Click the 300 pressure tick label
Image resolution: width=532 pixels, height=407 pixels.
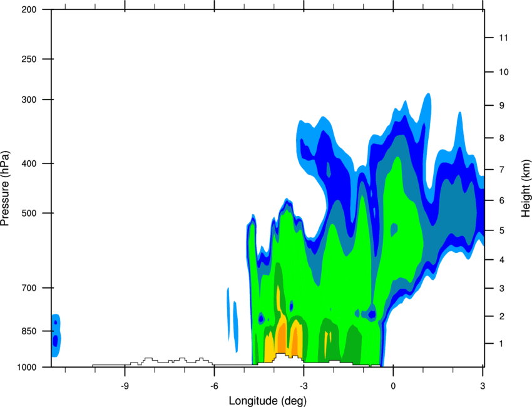pos(29,100)
